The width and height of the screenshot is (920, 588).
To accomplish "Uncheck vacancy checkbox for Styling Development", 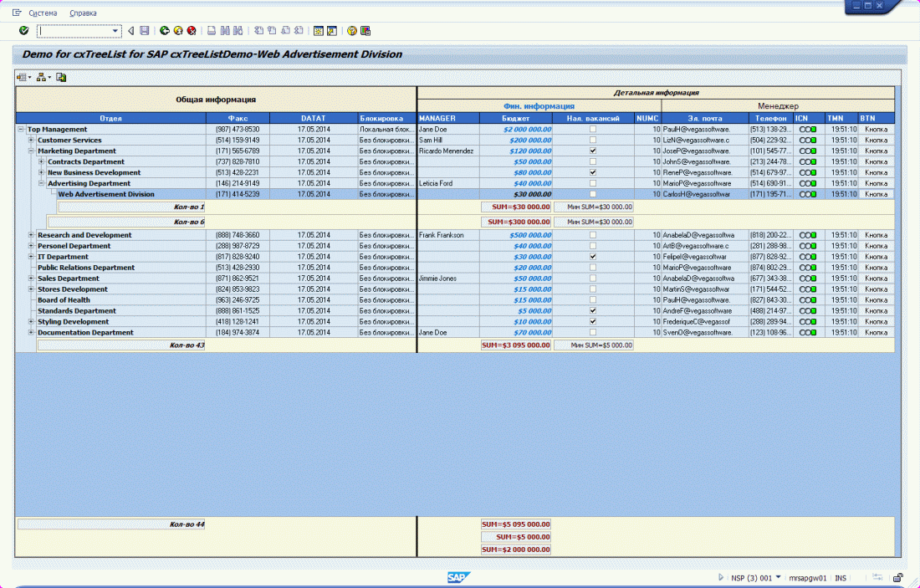I will 593,321.
